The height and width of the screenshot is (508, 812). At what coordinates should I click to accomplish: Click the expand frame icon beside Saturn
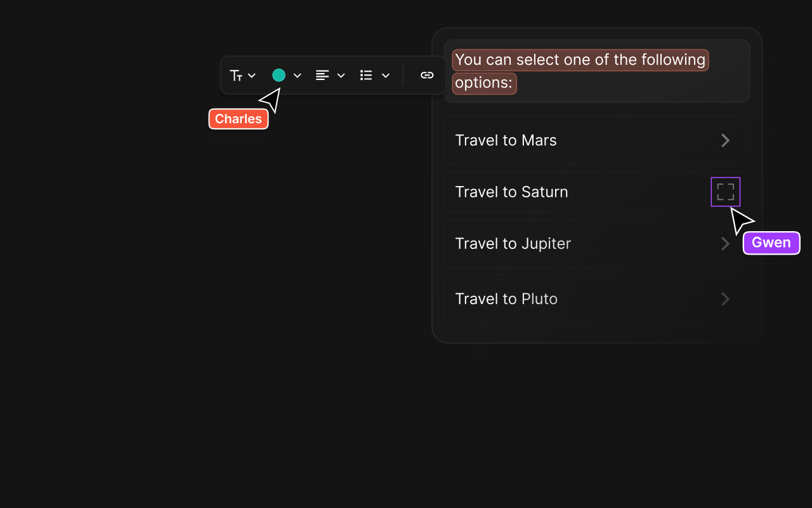point(726,192)
